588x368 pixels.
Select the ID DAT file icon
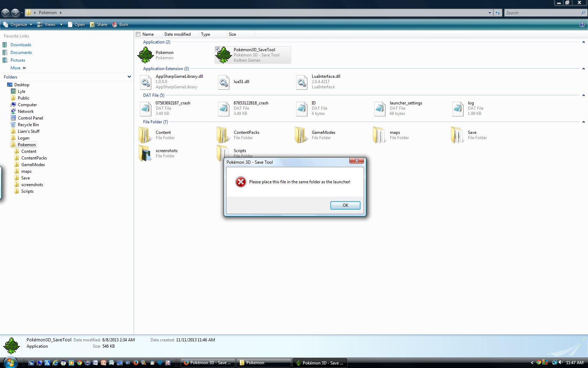[x=301, y=108]
